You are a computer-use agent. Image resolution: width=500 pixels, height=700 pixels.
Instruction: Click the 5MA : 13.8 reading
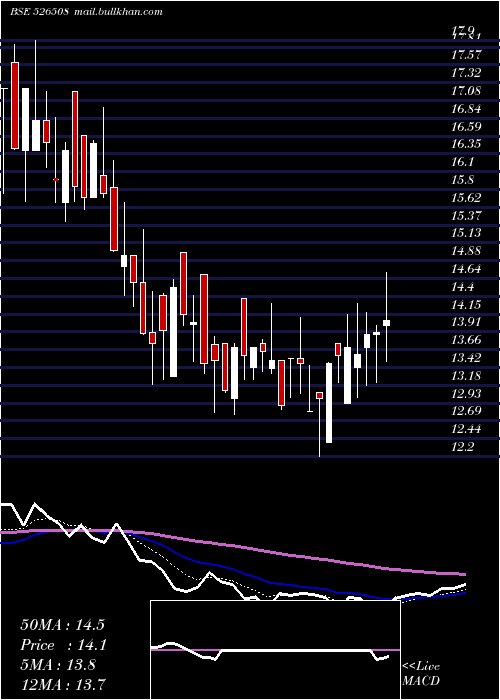tap(58, 665)
